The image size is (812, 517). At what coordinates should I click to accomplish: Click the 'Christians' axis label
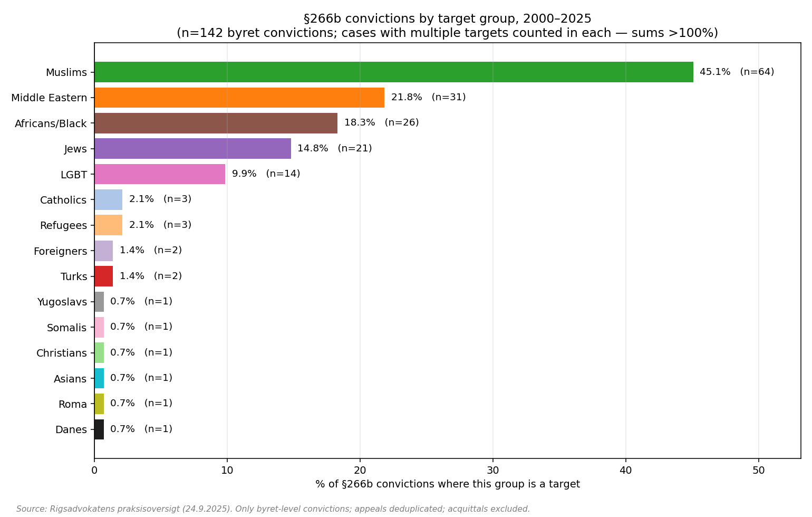click(62, 353)
